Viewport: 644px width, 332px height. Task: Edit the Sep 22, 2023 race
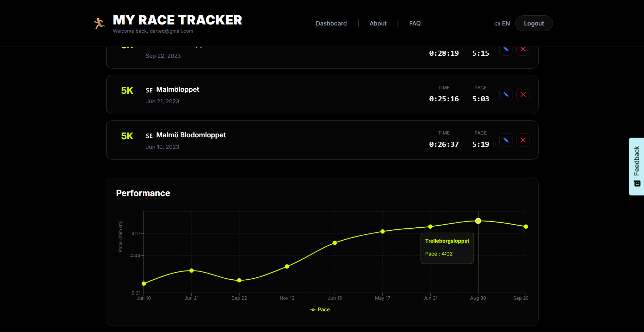pos(506,49)
